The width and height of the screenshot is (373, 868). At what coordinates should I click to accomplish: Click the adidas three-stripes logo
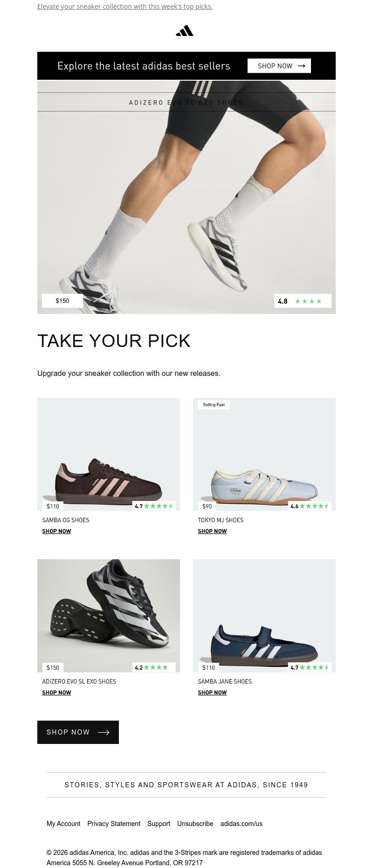[x=185, y=30]
